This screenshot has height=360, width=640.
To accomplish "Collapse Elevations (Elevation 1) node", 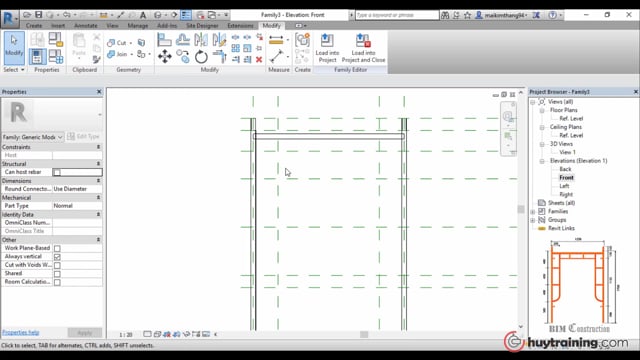I will pyautogui.click(x=542, y=161).
